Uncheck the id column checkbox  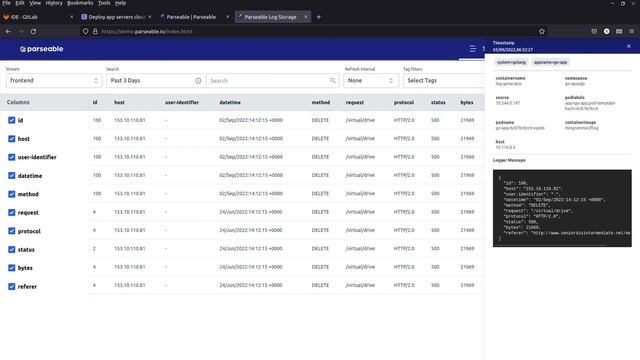[11, 120]
